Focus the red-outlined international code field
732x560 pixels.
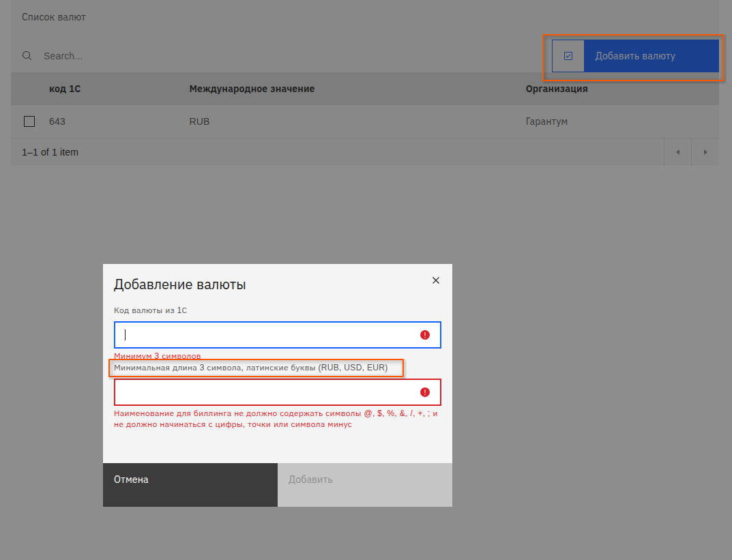266,392
